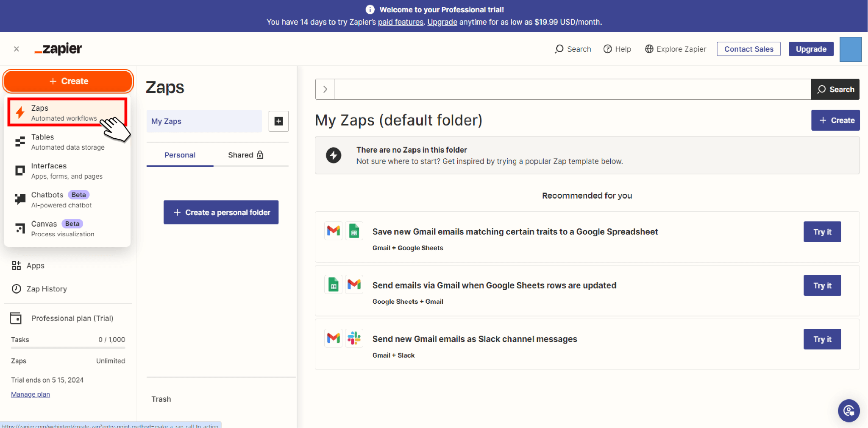This screenshot has width=868, height=428.
Task: Click the Zaps lightning bolt icon
Action: [x=20, y=112]
